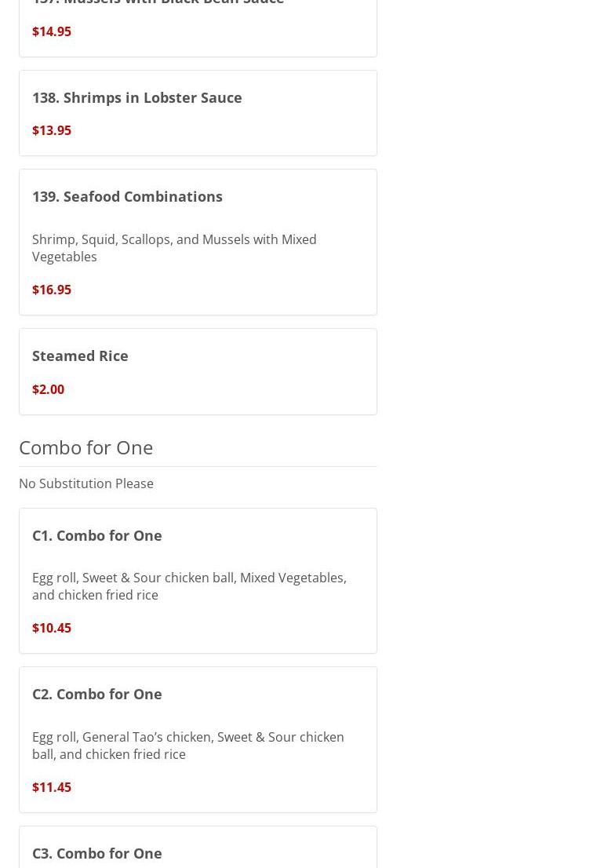Click the Seafood Combinations description text

[x=174, y=248]
